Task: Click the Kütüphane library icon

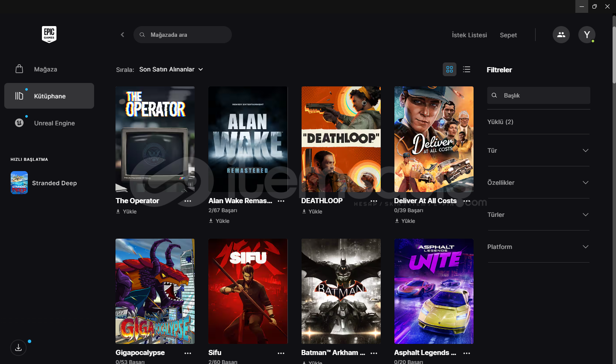Action: (19, 96)
